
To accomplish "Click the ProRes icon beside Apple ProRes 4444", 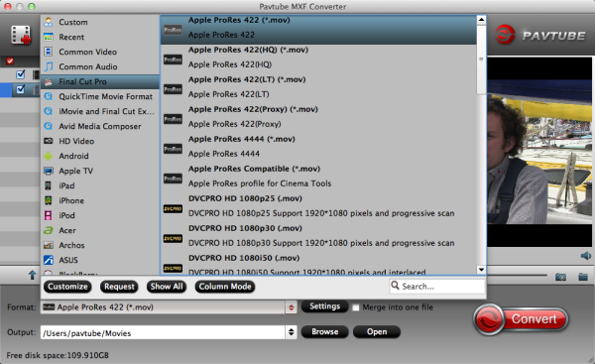I will (173, 149).
